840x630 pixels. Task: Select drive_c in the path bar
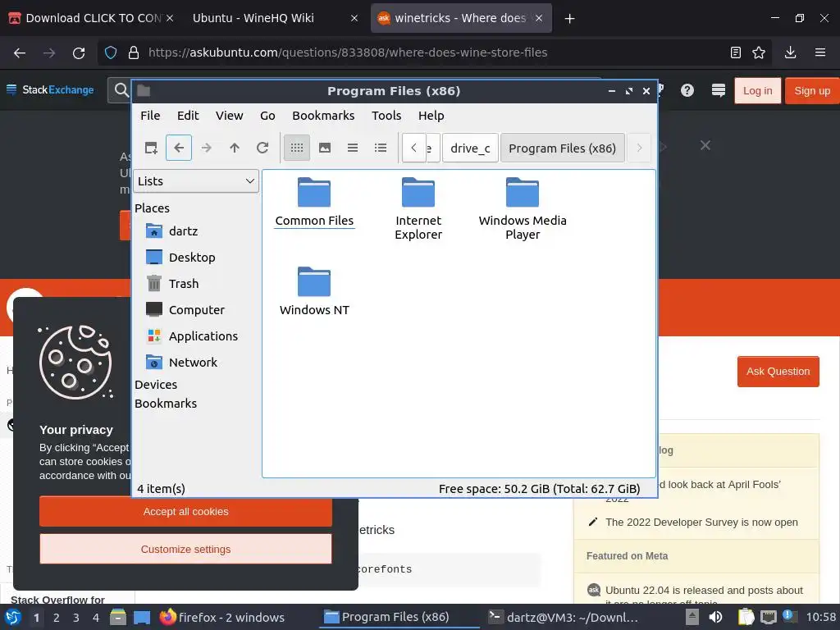470,148
